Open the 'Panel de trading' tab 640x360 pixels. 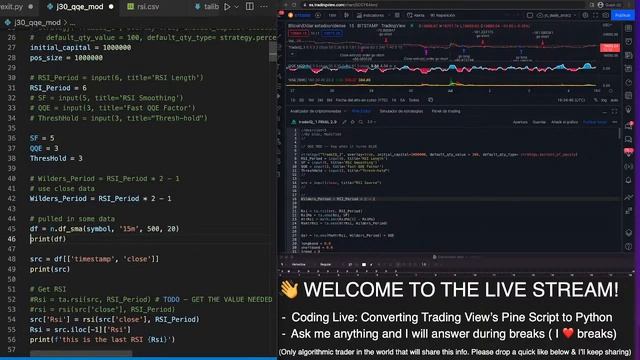click(446, 111)
